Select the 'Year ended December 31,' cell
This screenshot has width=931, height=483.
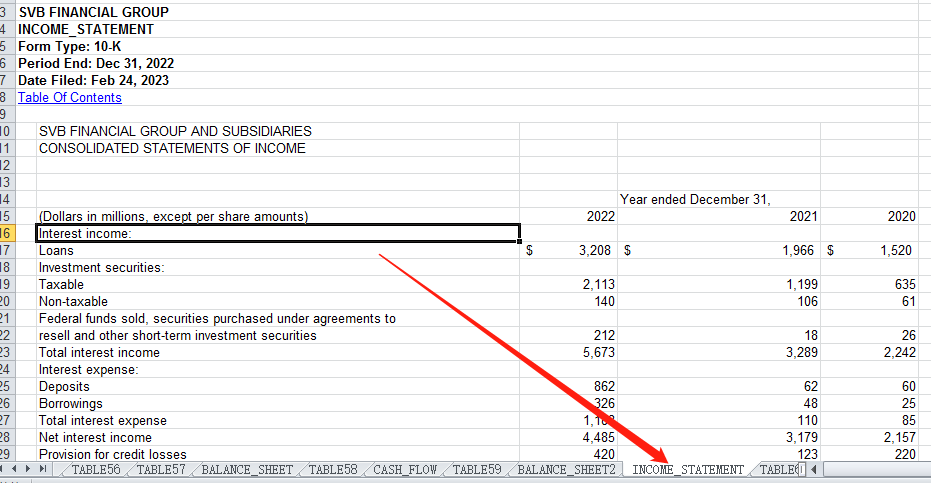coord(718,200)
